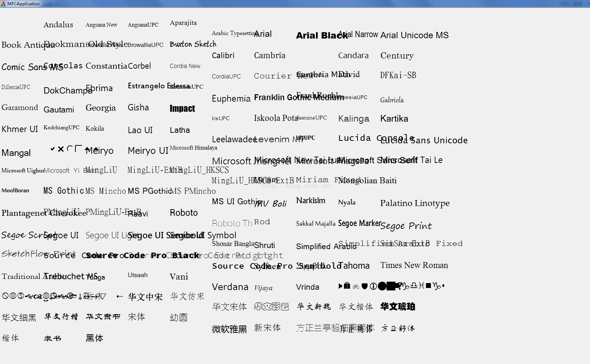This screenshot has height=364, width=590.
Task: Click the 'CordiaUPC' font sample
Action: tap(226, 76)
